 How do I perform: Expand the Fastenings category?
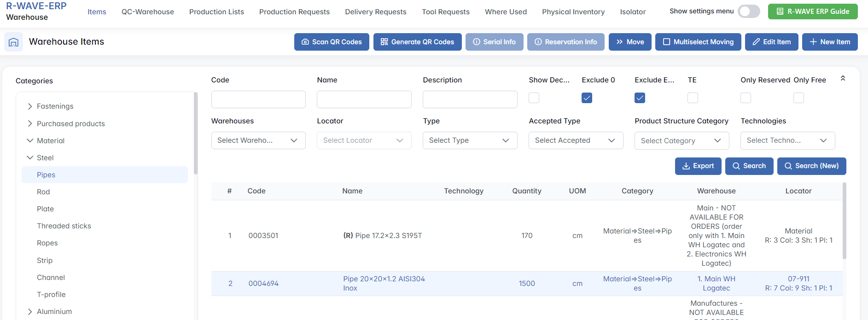tap(30, 106)
